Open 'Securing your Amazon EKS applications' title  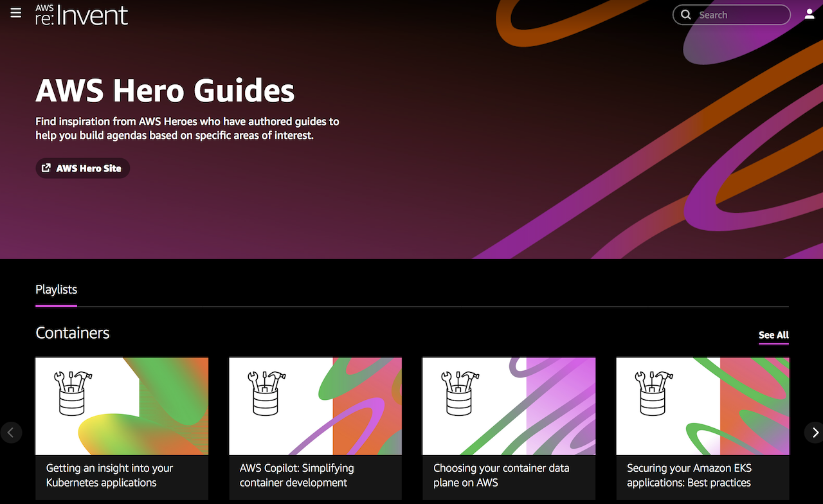coord(689,475)
